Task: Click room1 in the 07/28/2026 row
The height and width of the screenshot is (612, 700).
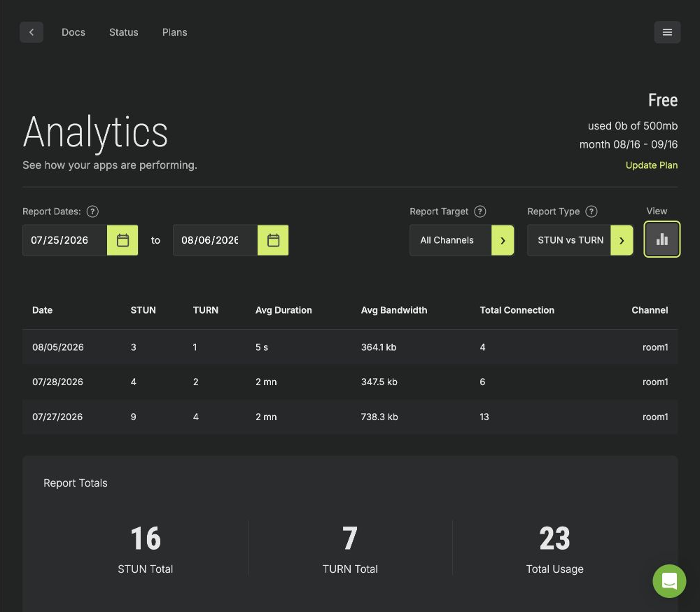Action: pos(655,382)
